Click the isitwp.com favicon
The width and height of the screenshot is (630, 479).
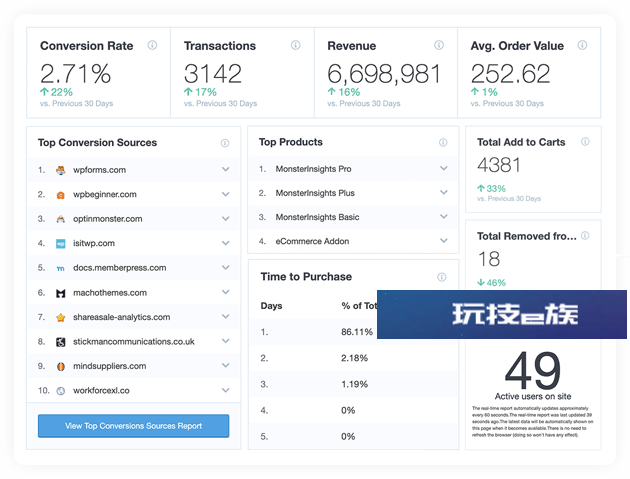[x=61, y=244]
